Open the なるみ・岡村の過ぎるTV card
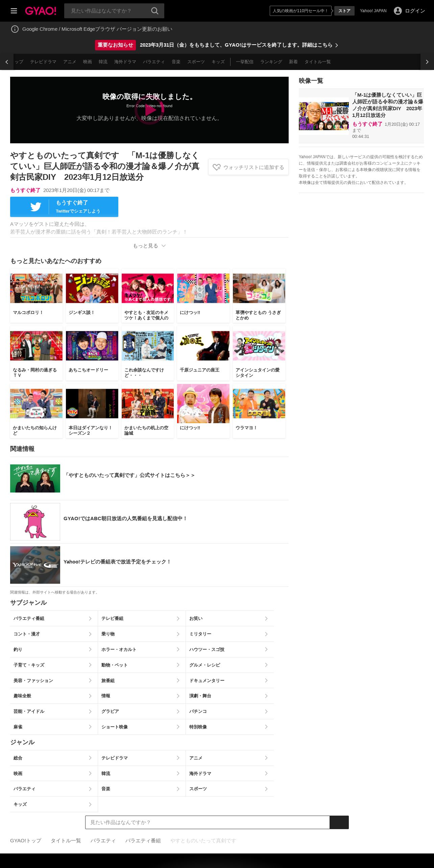The height and width of the screenshot is (868, 434). pyautogui.click(x=36, y=354)
